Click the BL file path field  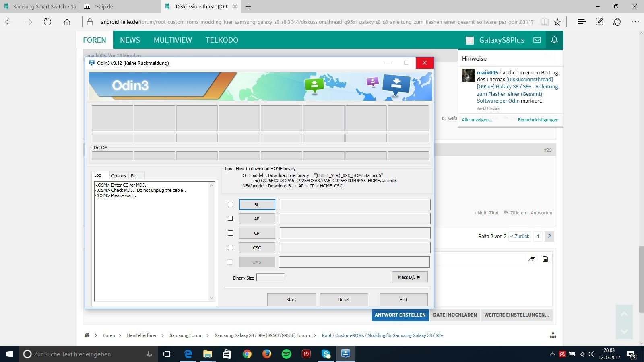click(x=355, y=204)
